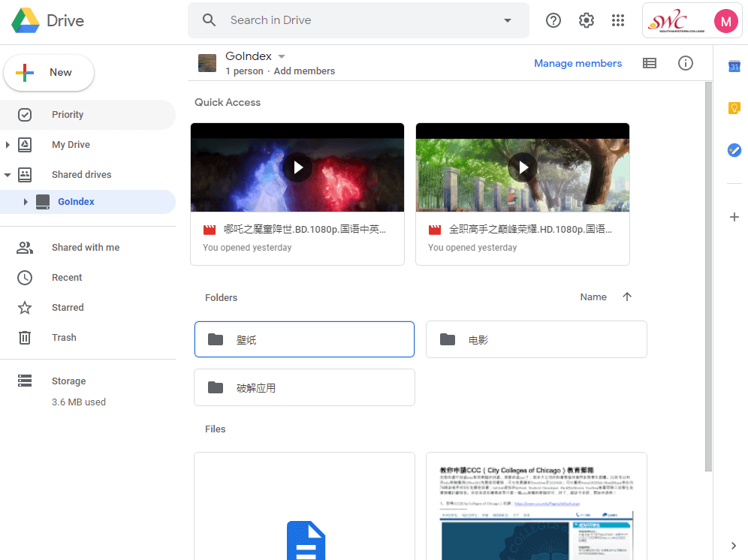Click the CCC document thumbnail preview
748x560 pixels.
click(536, 506)
